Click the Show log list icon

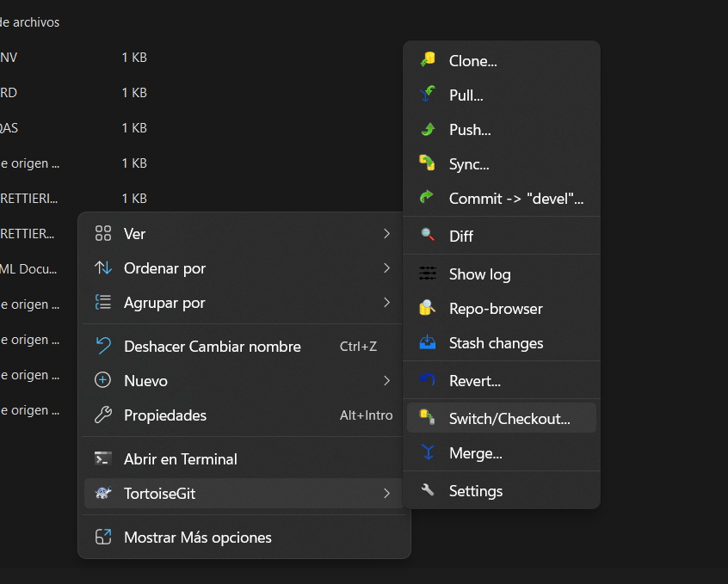tap(428, 274)
